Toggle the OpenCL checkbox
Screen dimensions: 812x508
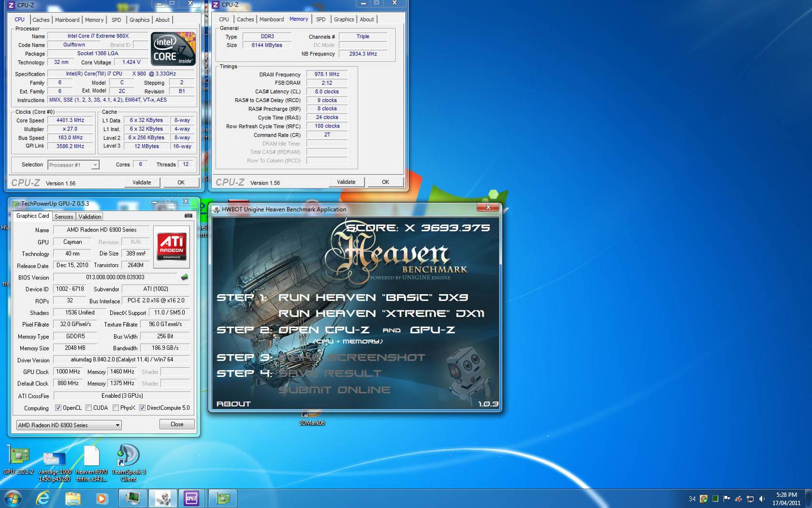58,407
